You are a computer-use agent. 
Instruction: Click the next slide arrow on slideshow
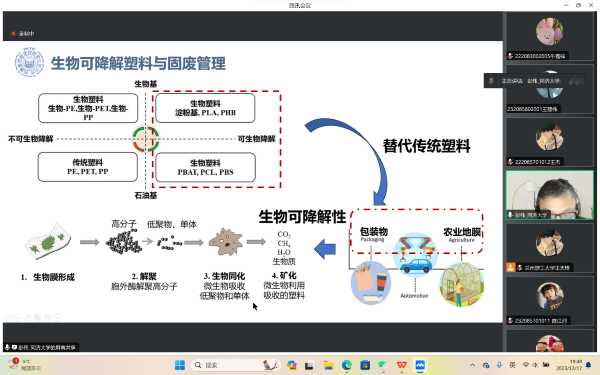coord(18,317)
